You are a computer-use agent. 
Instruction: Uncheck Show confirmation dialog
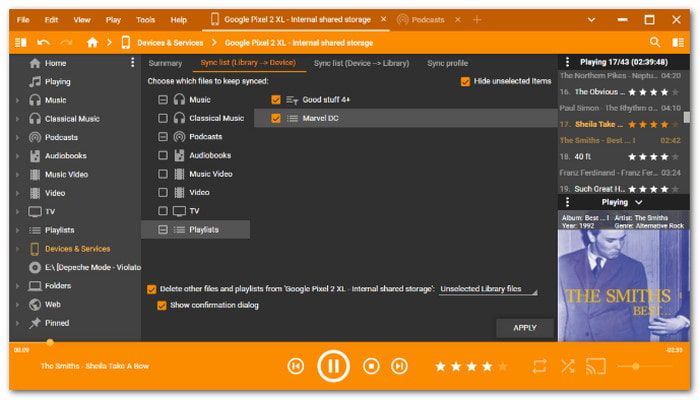point(162,305)
